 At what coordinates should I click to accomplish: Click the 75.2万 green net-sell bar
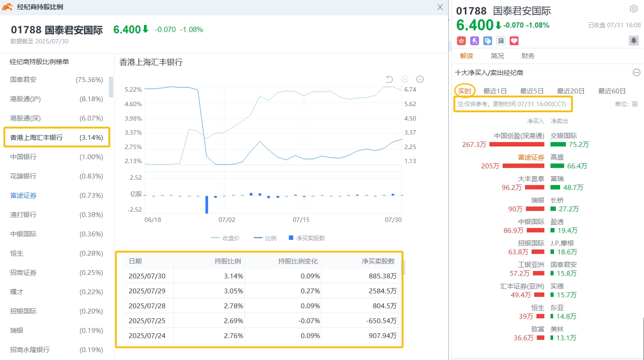click(x=558, y=144)
